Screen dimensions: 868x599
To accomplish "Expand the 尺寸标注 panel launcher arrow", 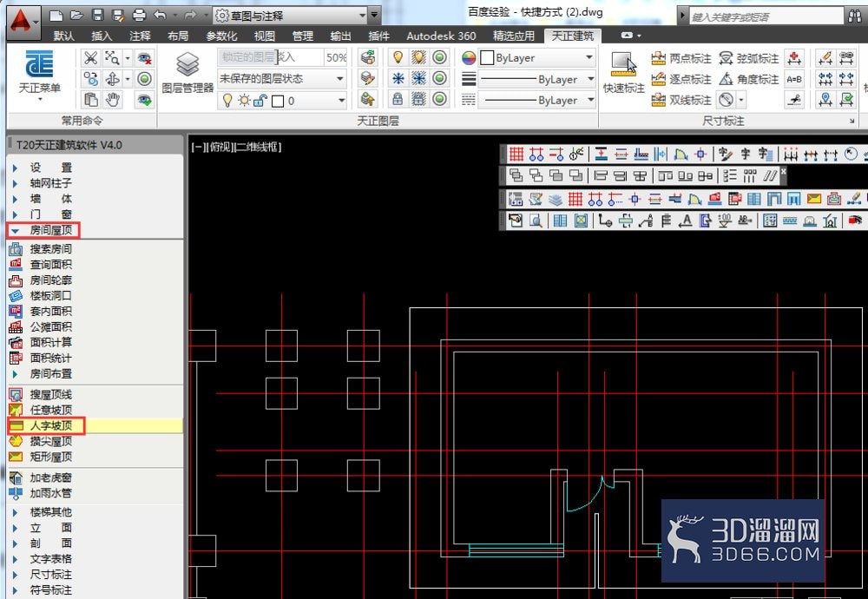I will tap(852, 121).
